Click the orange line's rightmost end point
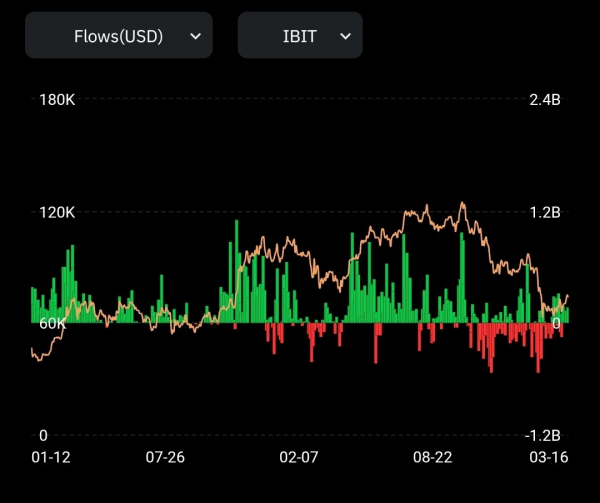600x503 pixels. click(x=569, y=295)
